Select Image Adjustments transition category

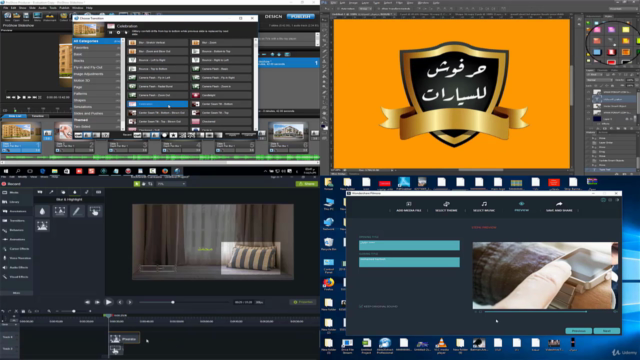[96, 74]
